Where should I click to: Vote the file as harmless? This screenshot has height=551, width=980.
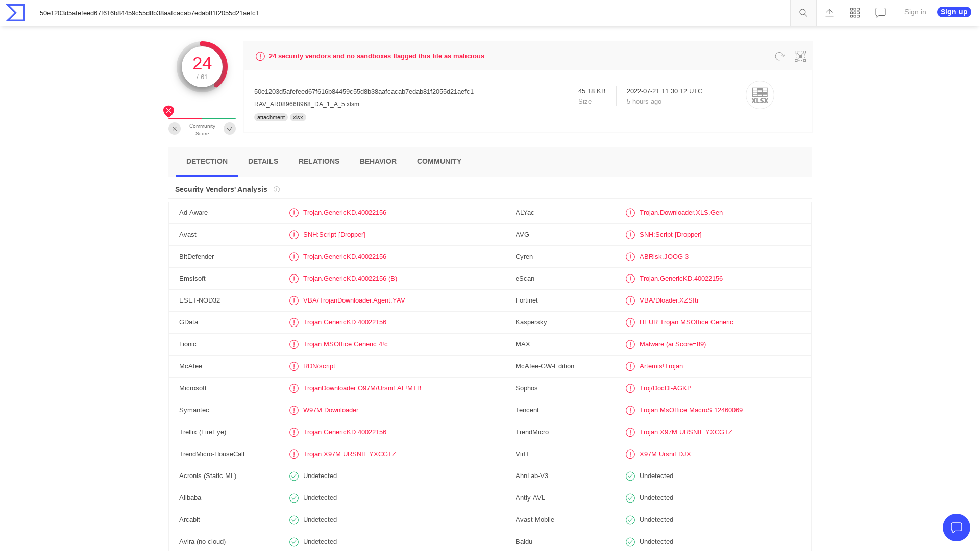coord(230,129)
